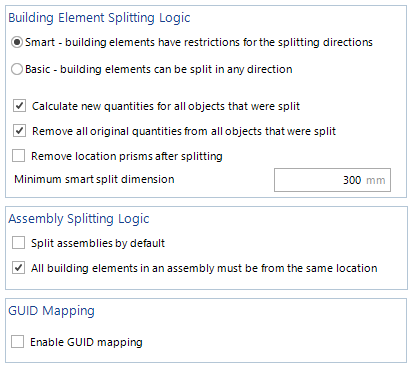
Task: Click the Building Element Splitting Logic heading
Action: (x=99, y=18)
